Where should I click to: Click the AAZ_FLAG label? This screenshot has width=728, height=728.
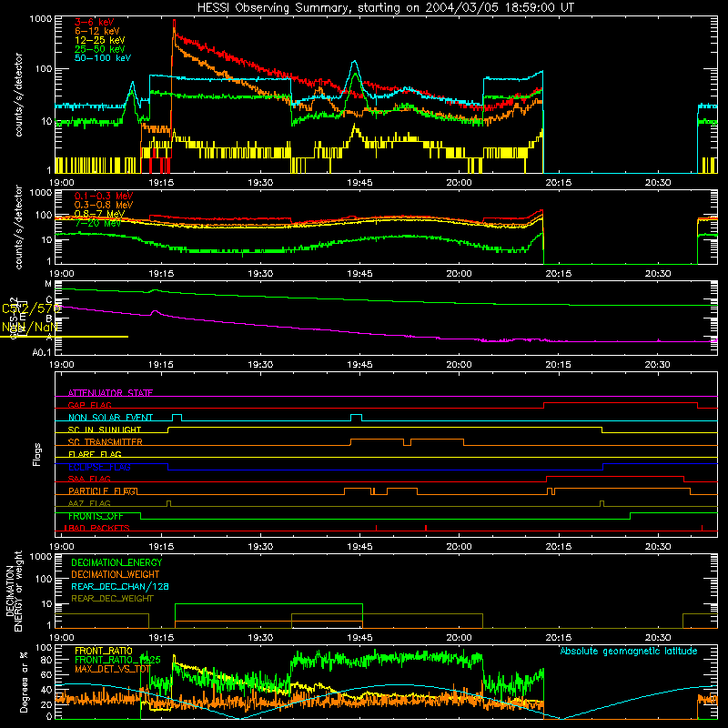coord(89,503)
